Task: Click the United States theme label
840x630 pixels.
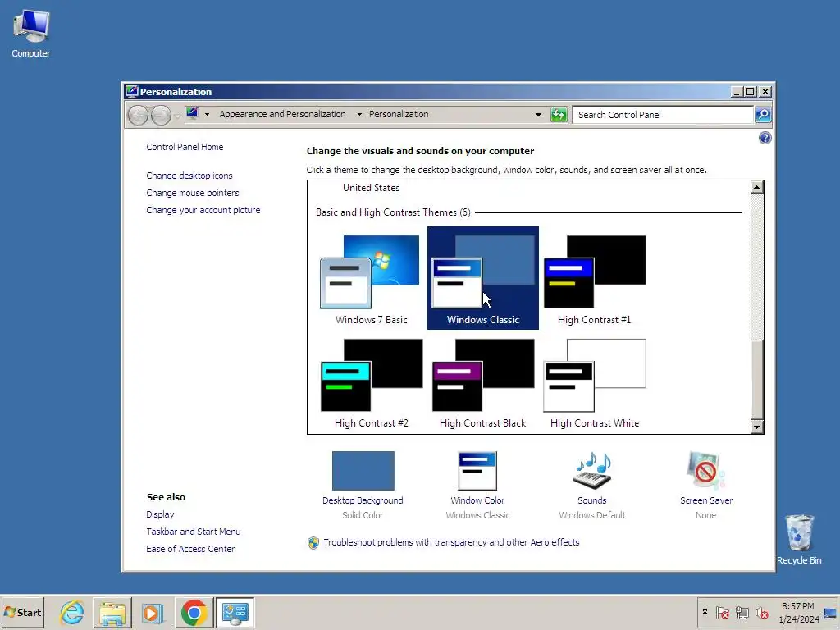Action: coord(371,188)
